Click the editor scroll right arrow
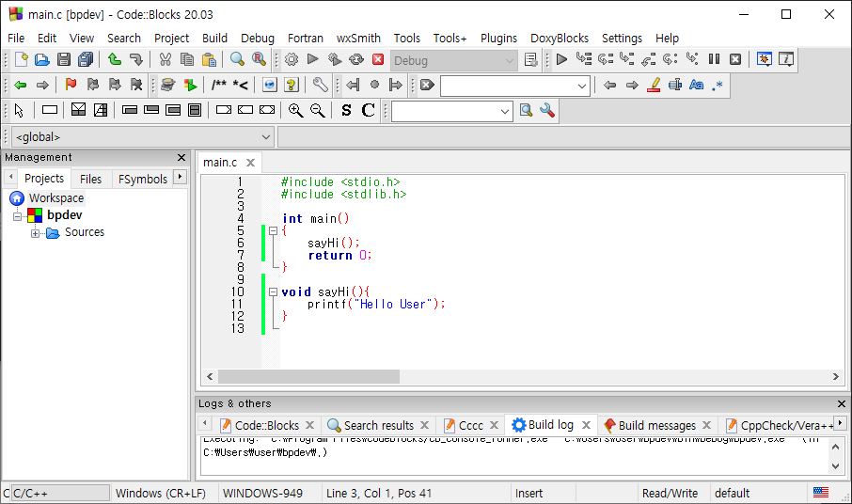Viewport: 852px width, 504px height. 836,376
